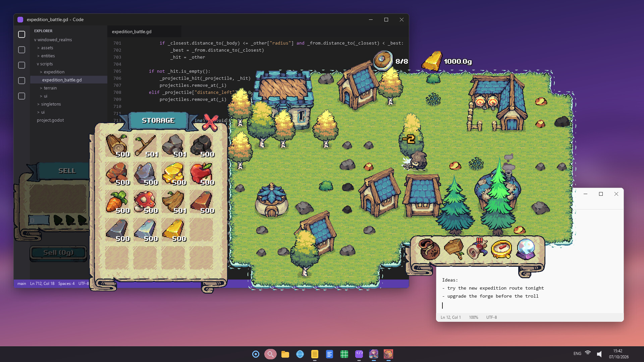The width and height of the screenshot is (644, 362).
Task: Select the gold nugget item in storage
Action: tap(173, 174)
